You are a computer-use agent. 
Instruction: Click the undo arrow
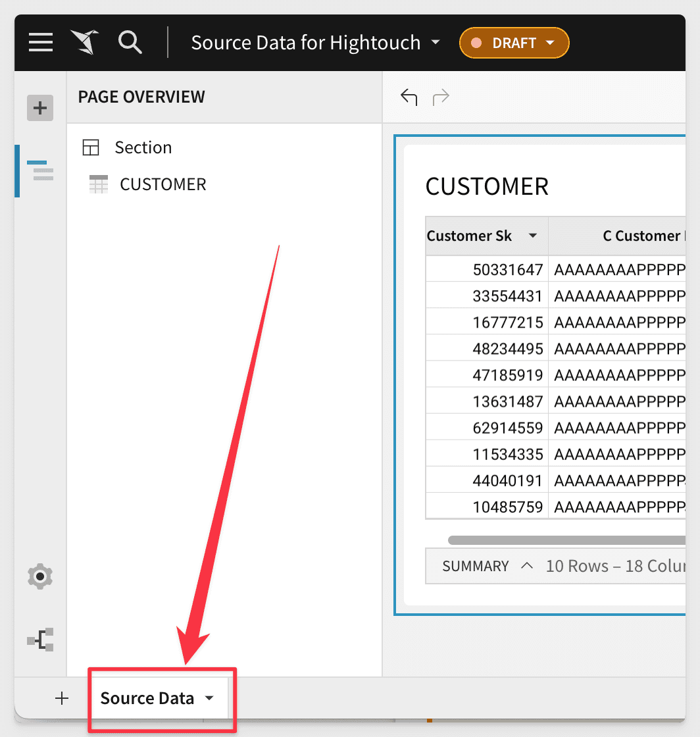[409, 97]
